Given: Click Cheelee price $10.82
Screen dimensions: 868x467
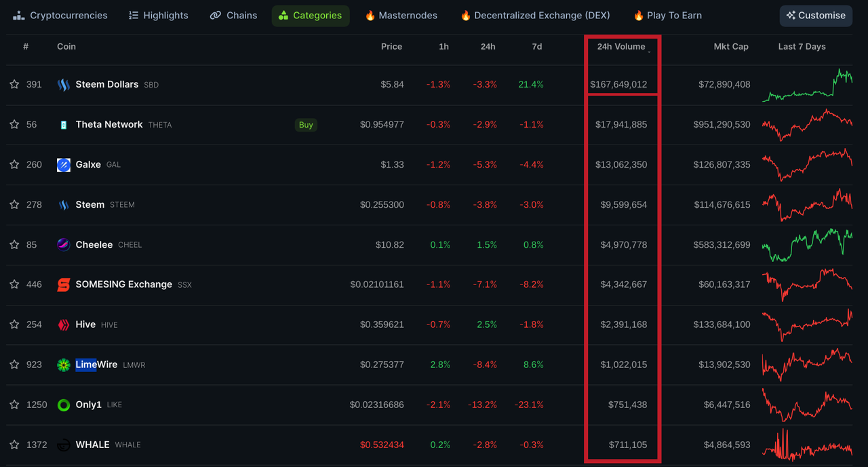Looking at the screenshot, I should pyautogui.click(x=390, y=245).
